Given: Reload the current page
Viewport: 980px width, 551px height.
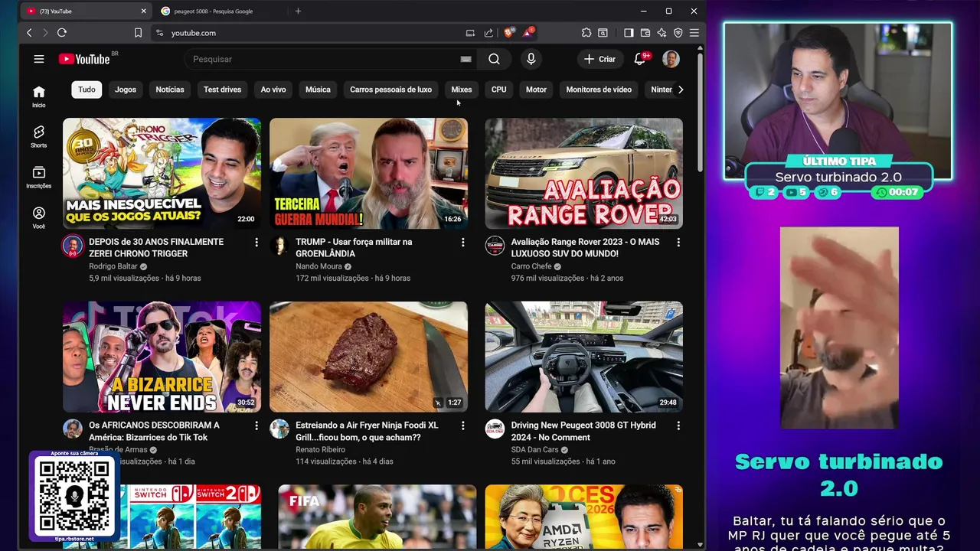Looking at the screenshot, I should pyautogui.click(x=62, y=33).
